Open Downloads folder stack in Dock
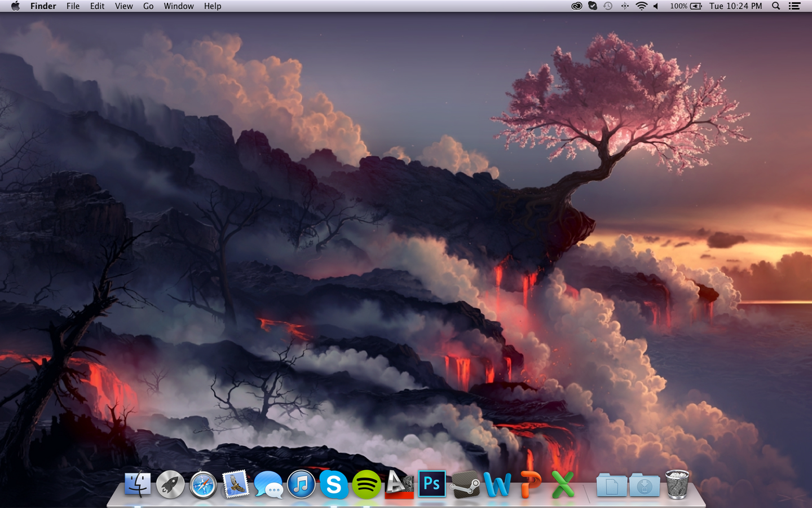Image resolution: width=812 pixels, height=508 pixels. coord(645,485)
